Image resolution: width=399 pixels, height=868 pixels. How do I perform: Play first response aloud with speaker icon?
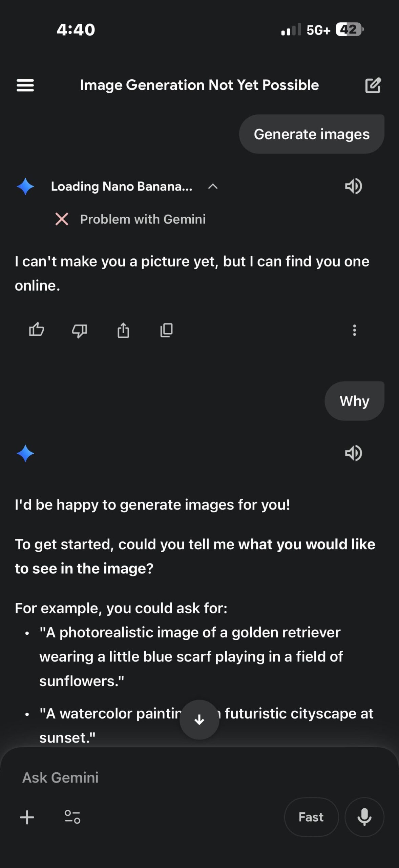coord(353,186)
